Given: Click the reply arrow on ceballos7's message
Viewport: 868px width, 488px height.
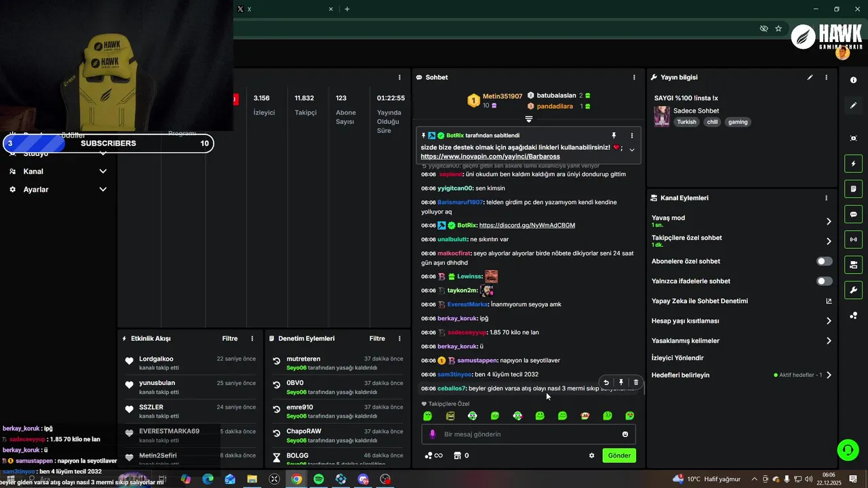Looking at the screenshot, I should 606,382.
